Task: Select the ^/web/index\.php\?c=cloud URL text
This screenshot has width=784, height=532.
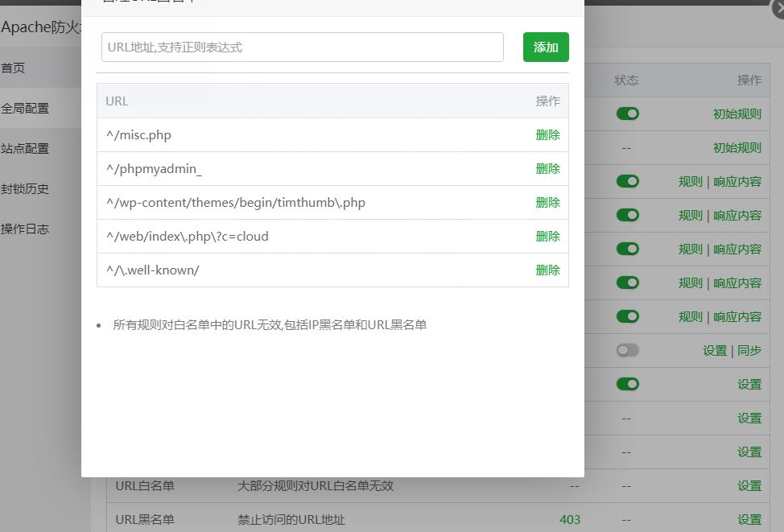Action: pyautogui.click(x=187, y=237)
